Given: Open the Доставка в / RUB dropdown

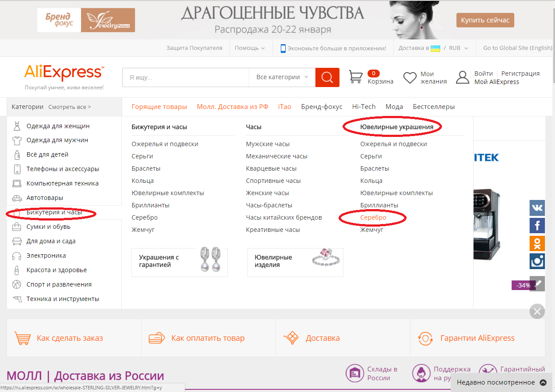Looking at the screenshot, I should pyautogui.click(x=433, y=48).
